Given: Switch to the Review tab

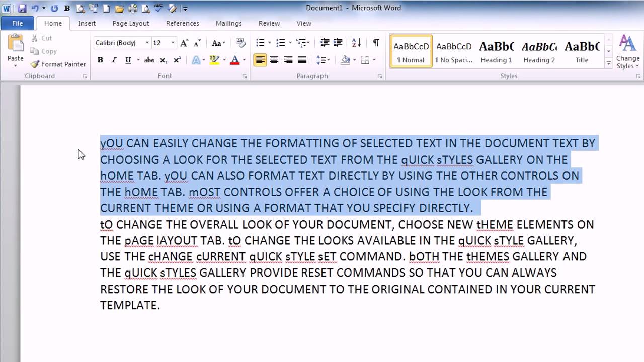Looking at the screenshot, I should (269, 23).
